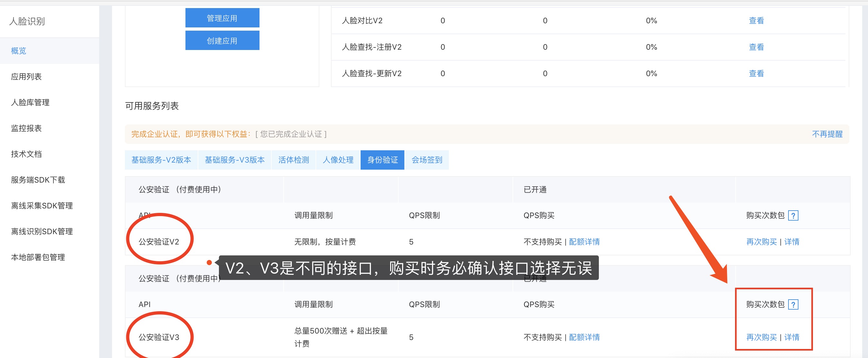Select 服务端SDK下载 in sidebar
The image size is (868, 358).
coord(38,180)
